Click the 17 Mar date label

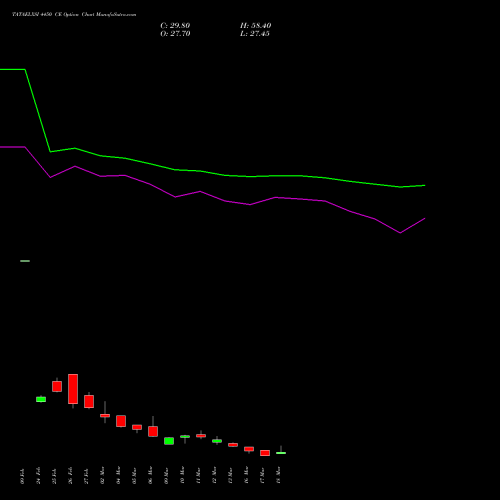click(262, 475)
